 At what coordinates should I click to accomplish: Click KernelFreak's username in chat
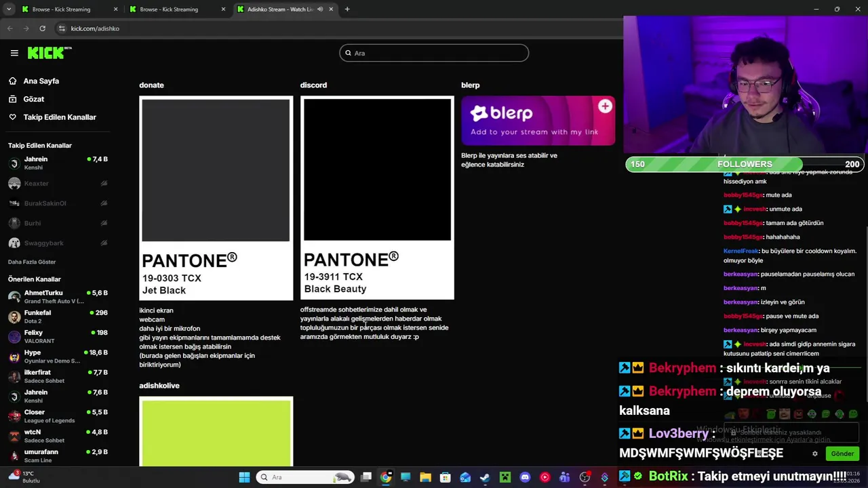pyautogui.click(x=741, y=251)
